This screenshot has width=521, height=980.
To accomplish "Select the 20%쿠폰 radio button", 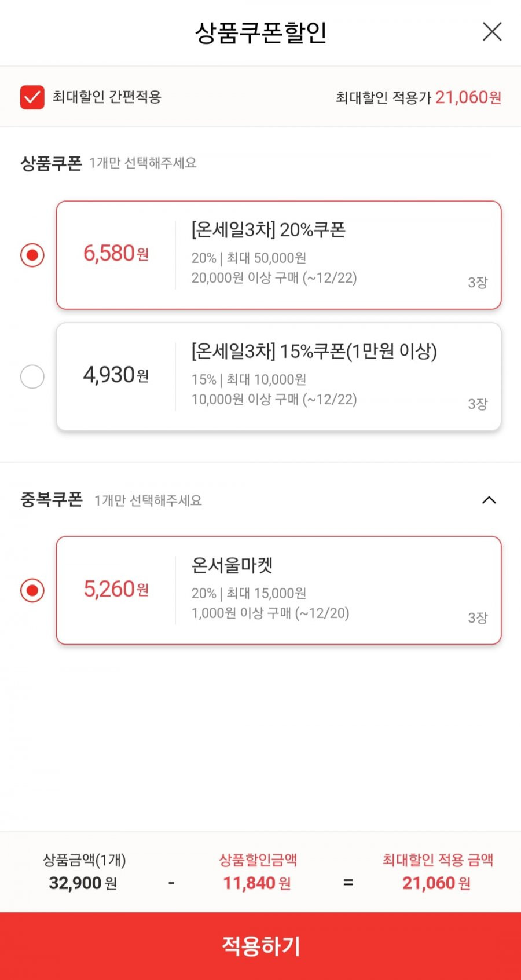I will (32, 255).
